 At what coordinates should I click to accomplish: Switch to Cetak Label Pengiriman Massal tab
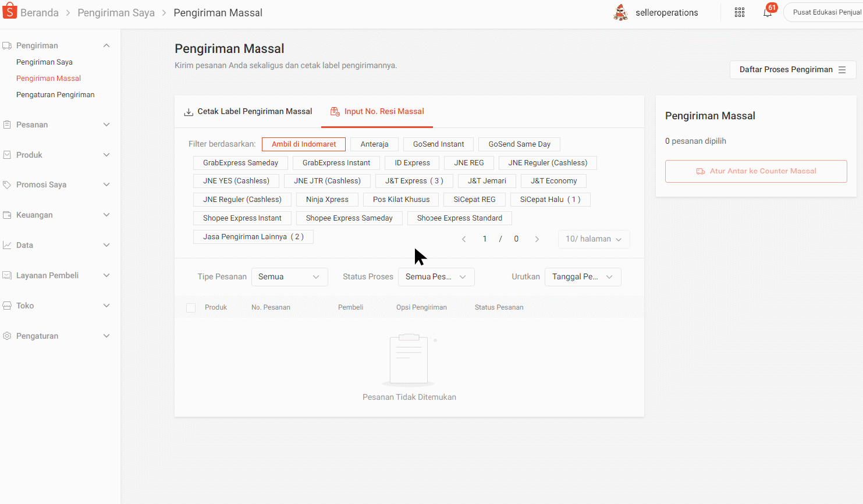tap(248, 112)
